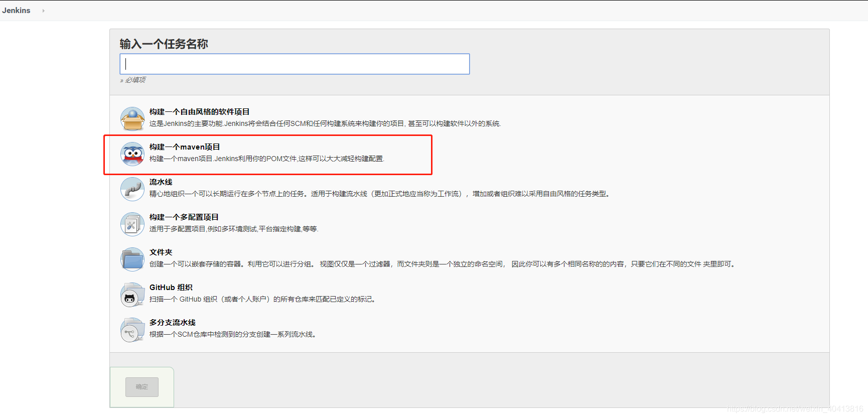868x418 pixels.
Task: Click the freestyle project description about SCM
Action: click(x=325, y=123)
